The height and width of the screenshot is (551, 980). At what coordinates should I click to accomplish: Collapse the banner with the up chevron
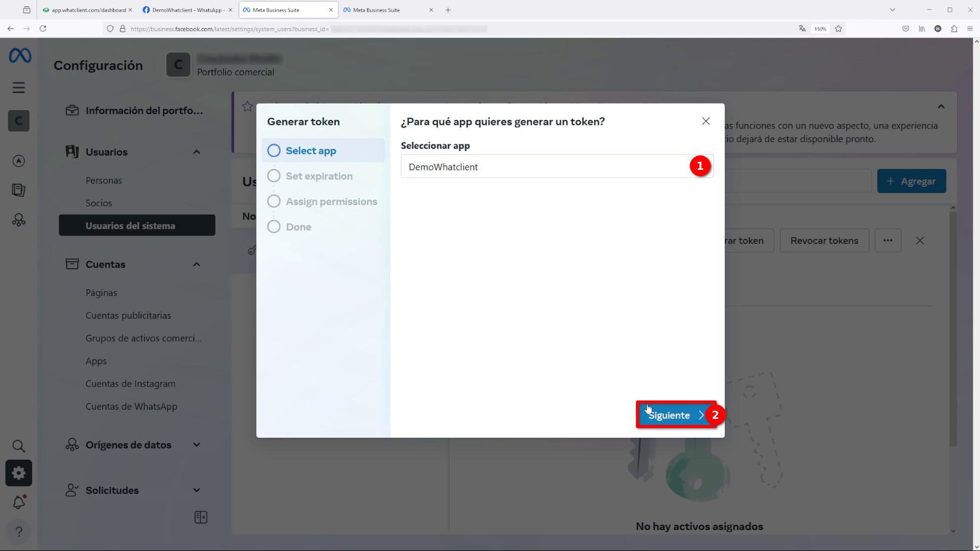[941, 107]
